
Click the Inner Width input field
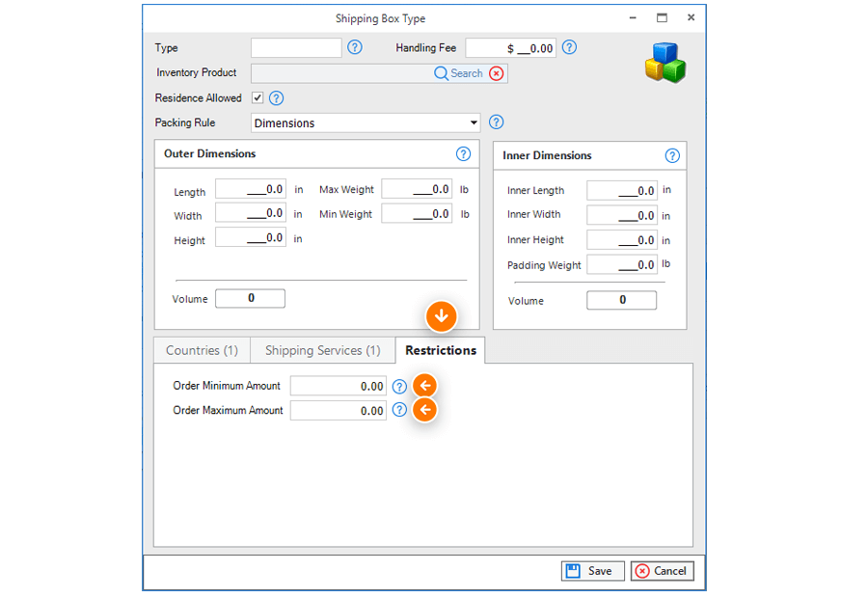click(622, 215)
